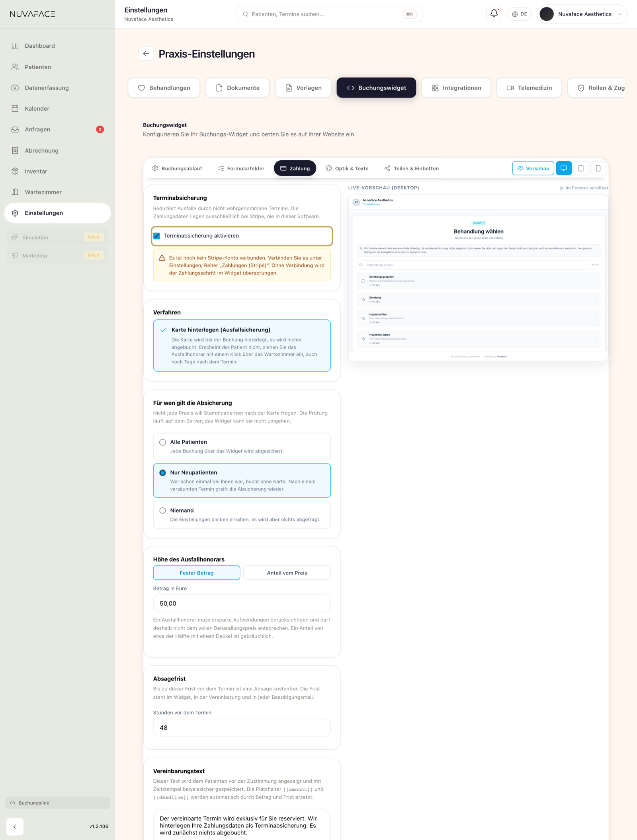Select mobile phone preview icon

pos(598,168)
